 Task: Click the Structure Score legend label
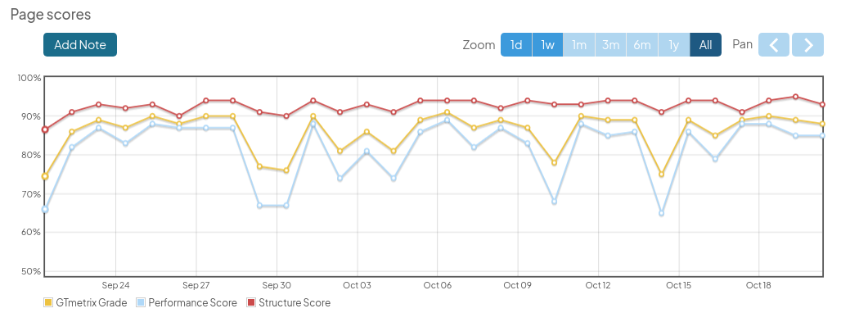[295, 302]
